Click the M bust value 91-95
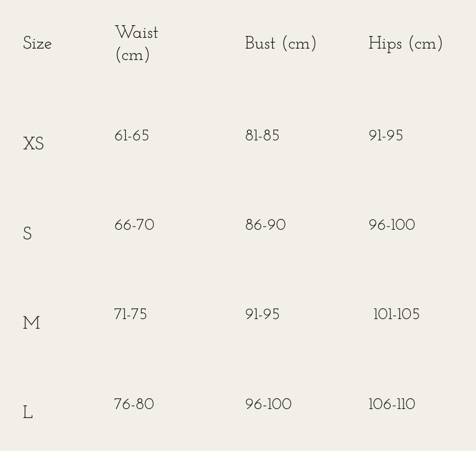476x451 pixels. 263,315
